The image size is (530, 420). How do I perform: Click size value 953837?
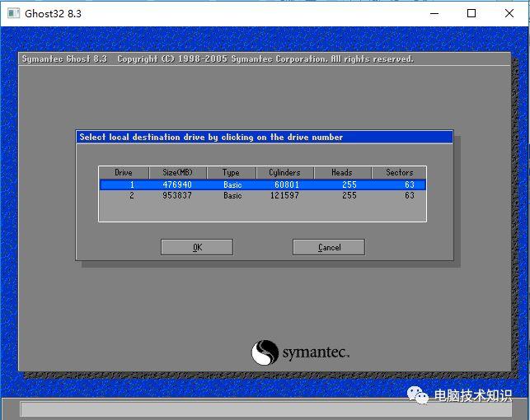pos(177,195)
